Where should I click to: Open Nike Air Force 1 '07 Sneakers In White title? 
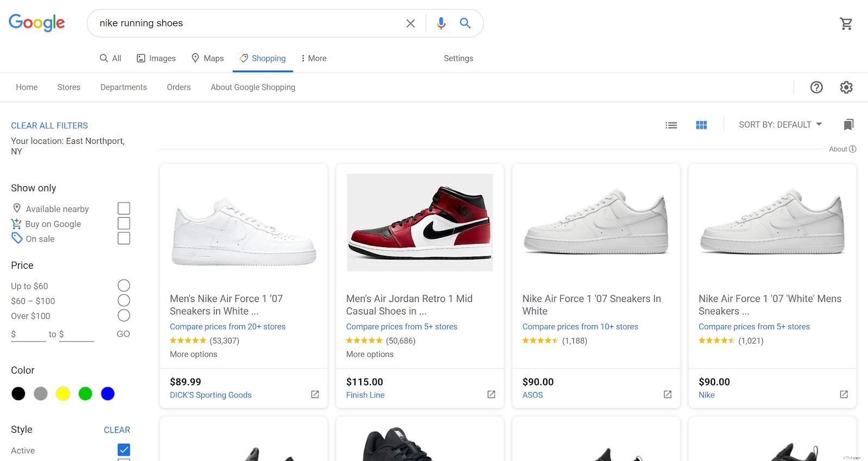(591, 305)
